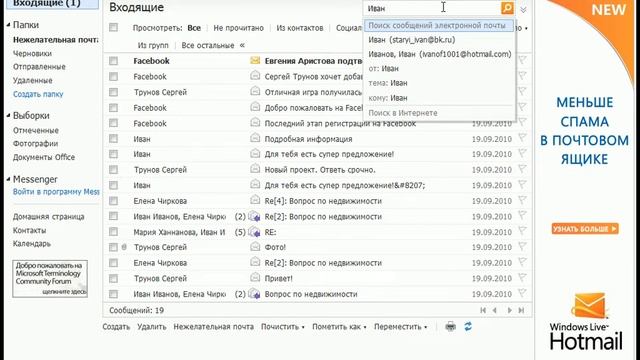Check the Фото! message checkbox
This screenshot has width=640, height=360.
point(113,247)
